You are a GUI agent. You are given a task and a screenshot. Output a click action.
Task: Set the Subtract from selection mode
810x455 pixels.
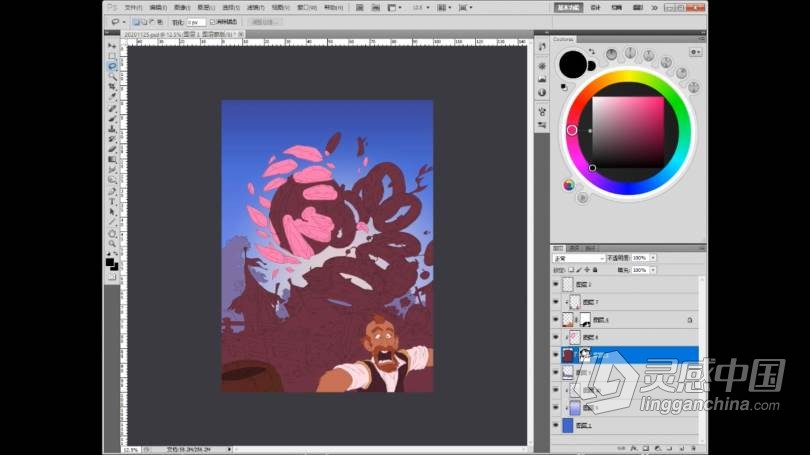(152, 22)
